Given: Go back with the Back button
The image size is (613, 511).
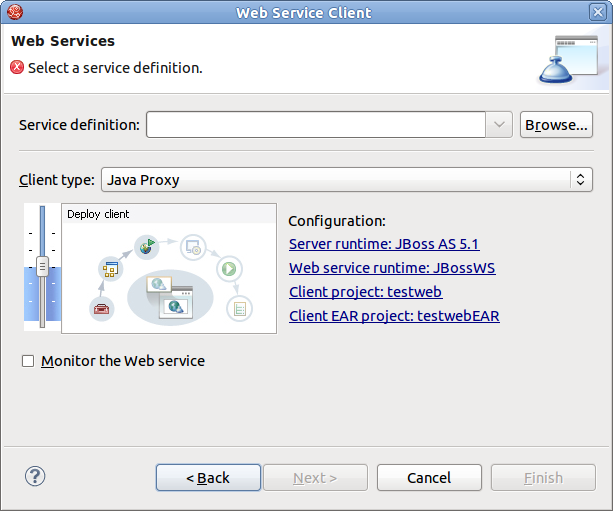Looking at the screenshot, I should point(208,478).
